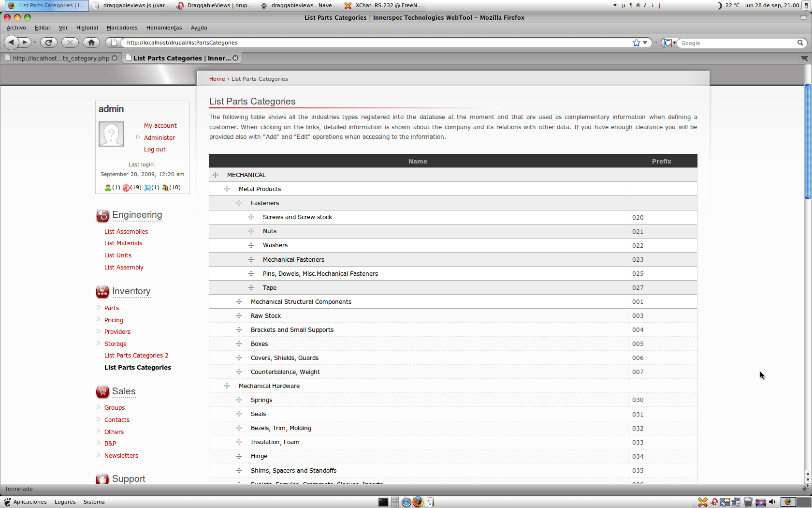The width and height of the screenshot is (812, 508).
Task: Click the Stop loading button
Action: 70,43
